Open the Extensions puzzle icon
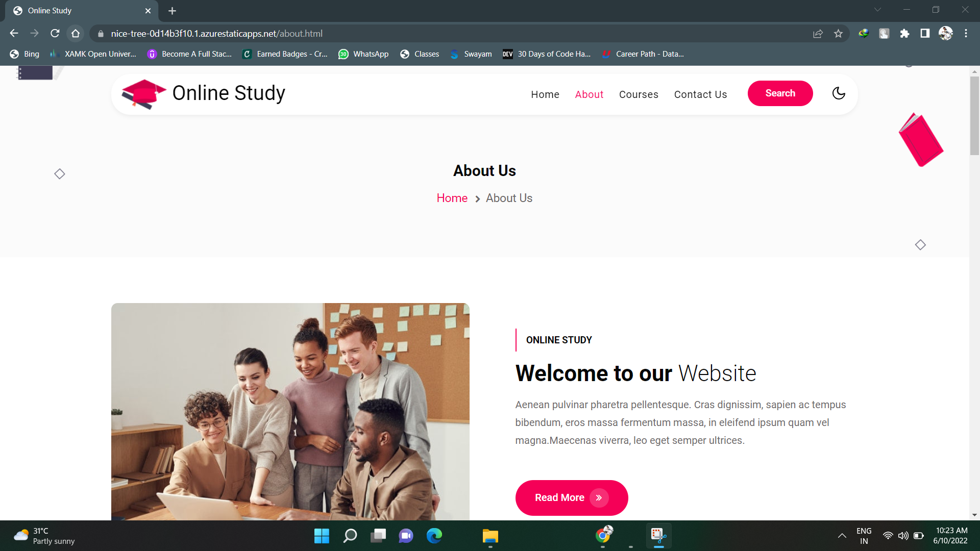The width and height of the screenshot is (980, 551). 904,33
